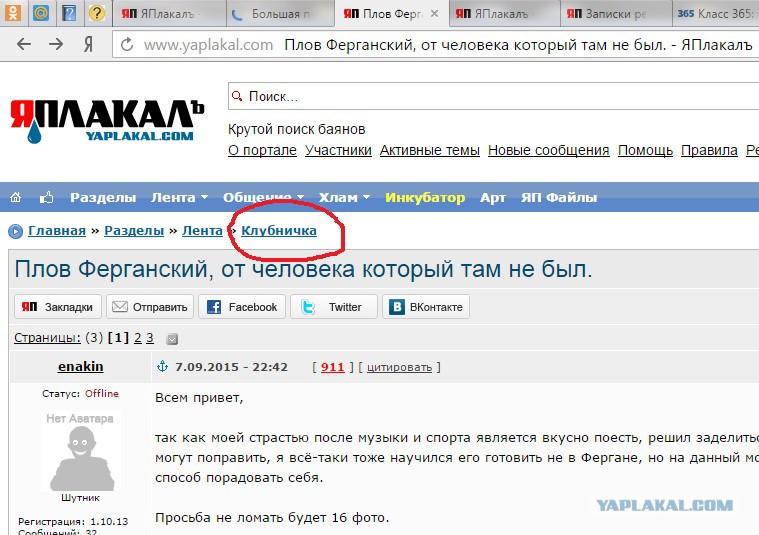Image resolution: width=759 pixels, height=535 pixels.
Task: Reload the page with the refresh icon
Action: (127, 45)
